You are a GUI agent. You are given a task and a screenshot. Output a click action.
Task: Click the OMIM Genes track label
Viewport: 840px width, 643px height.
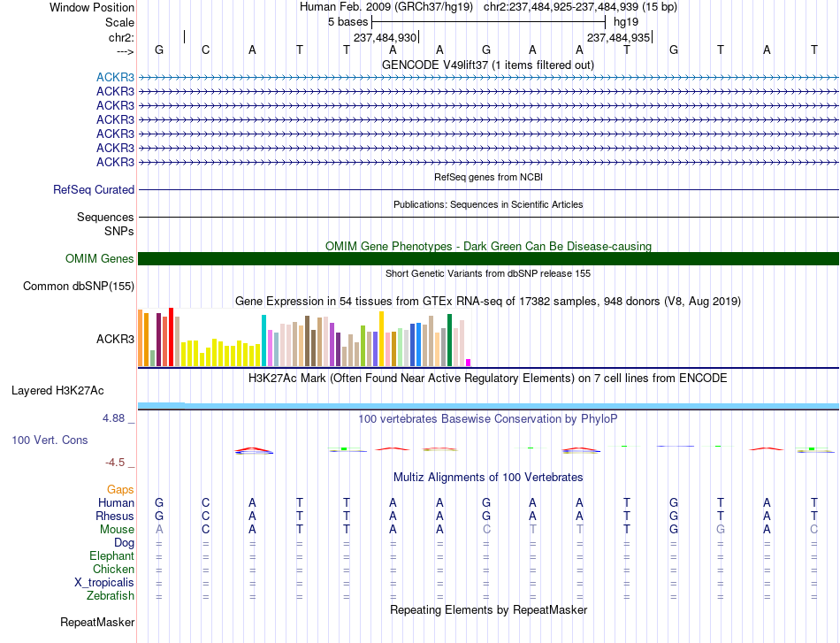[x=100, y=259]
